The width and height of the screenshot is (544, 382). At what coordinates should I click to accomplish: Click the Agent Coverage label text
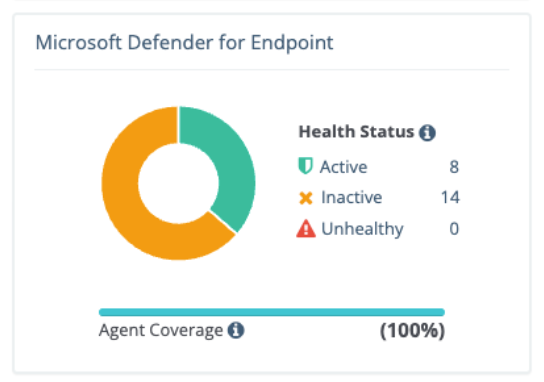click(161, 330)
